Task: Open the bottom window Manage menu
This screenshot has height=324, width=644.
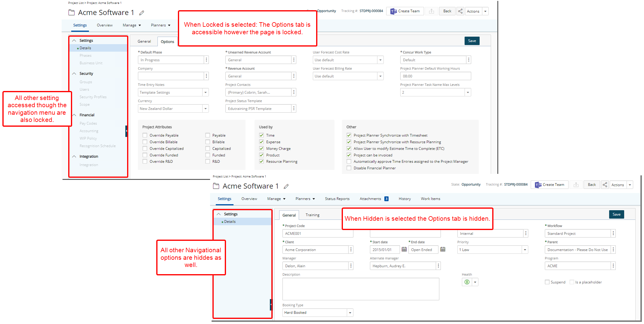Action: pyautogui.click(x=276, y=198)
